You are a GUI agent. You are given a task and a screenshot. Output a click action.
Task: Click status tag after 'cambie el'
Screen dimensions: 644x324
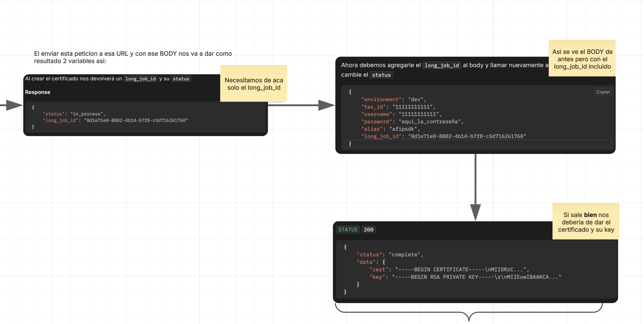381,75
